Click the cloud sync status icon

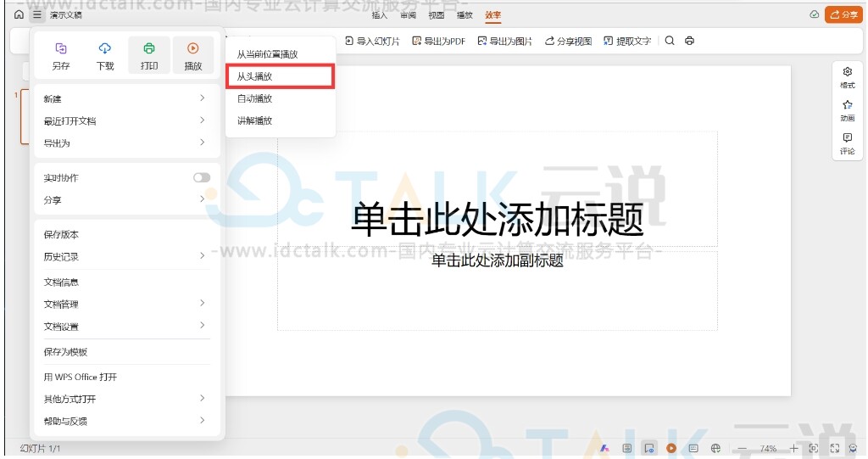coord(814,14)
